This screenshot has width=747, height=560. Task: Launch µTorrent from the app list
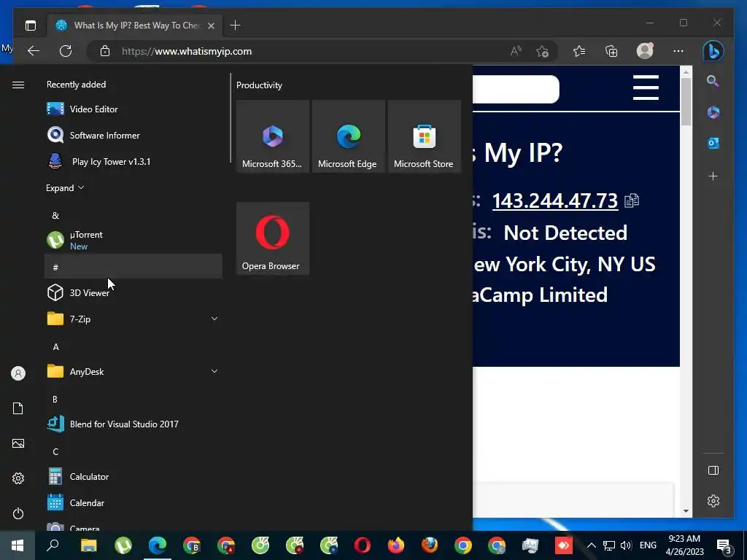coord(133,240)
